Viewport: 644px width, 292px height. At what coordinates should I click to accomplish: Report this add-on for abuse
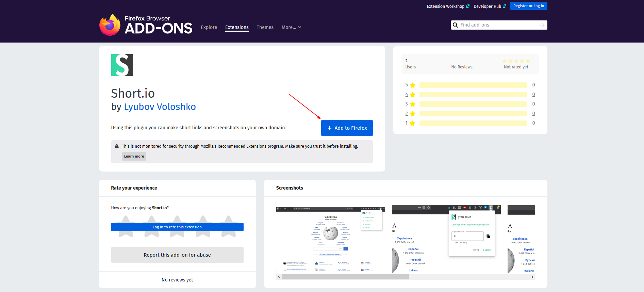click(177, 255)
